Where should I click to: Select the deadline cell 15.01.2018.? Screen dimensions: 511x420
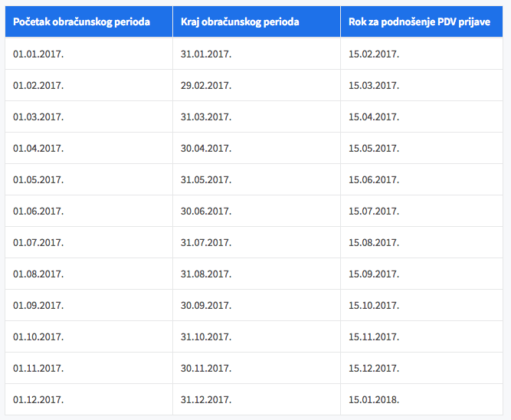(421, 399)
